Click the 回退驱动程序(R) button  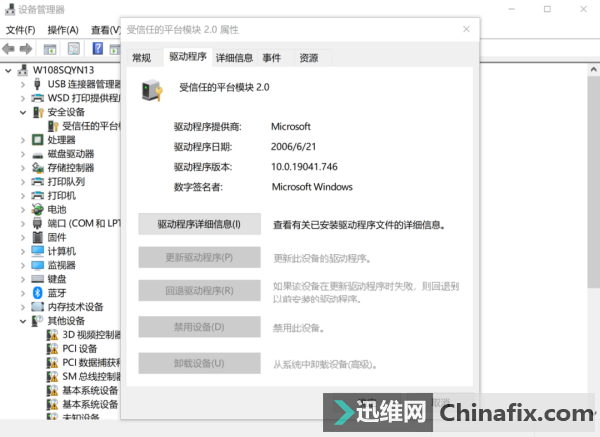(x=199, y=290)
